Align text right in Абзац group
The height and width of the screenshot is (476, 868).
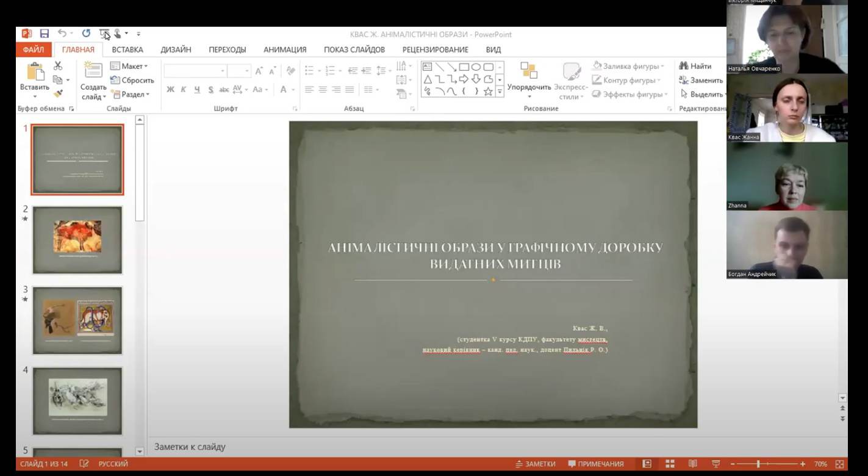[x=336, y=90]
